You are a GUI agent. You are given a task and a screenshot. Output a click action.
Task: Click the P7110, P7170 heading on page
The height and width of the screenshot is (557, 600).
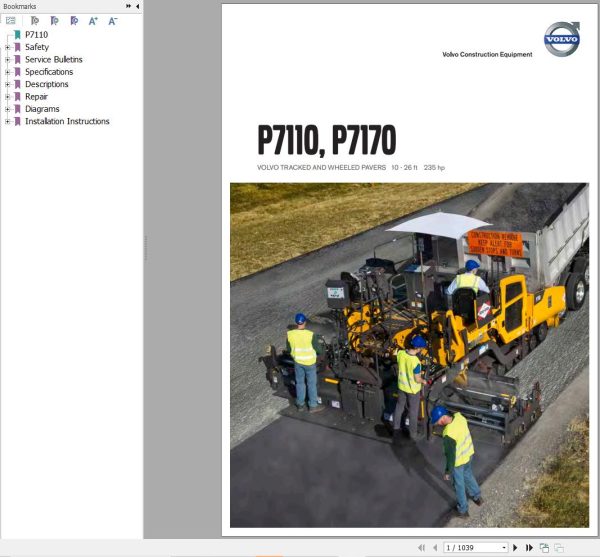[327, 140]
